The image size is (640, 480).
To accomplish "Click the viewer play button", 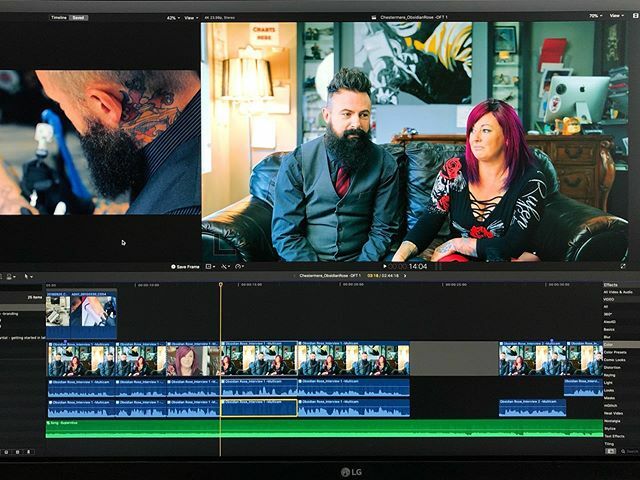I will [x=384, y=266].
